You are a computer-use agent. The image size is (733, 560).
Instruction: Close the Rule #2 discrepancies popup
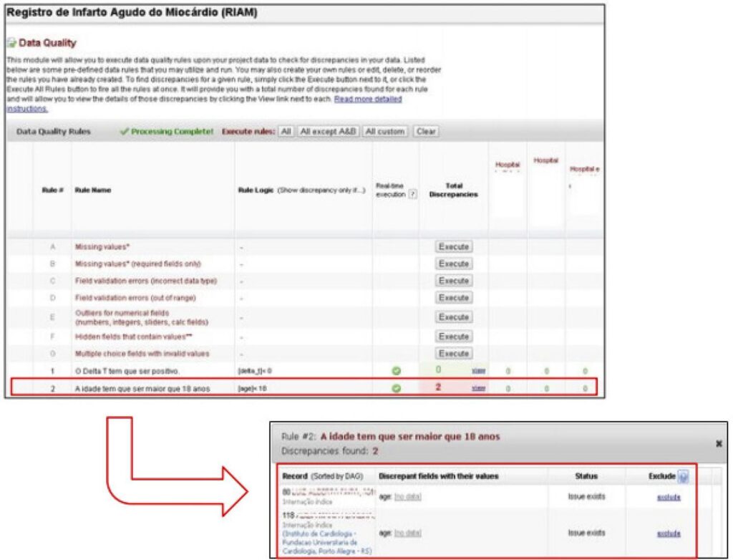click(719, 443)
